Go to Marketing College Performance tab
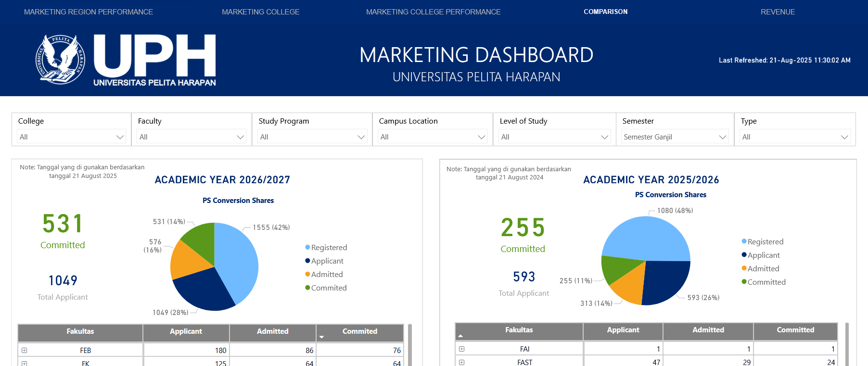Image resolution: width=868 pixels, height=366 pixels. 433,12
